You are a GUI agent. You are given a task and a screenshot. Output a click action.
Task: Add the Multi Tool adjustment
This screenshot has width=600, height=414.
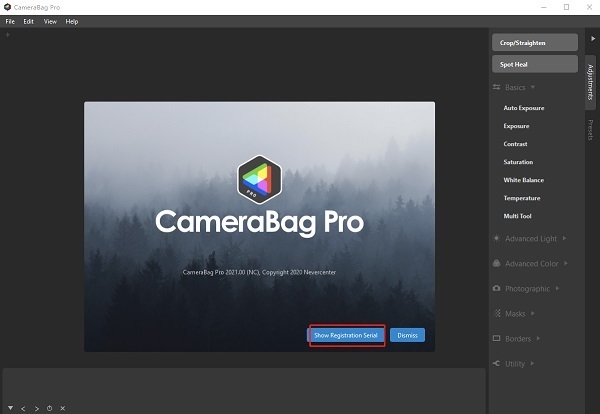(517, 216)
